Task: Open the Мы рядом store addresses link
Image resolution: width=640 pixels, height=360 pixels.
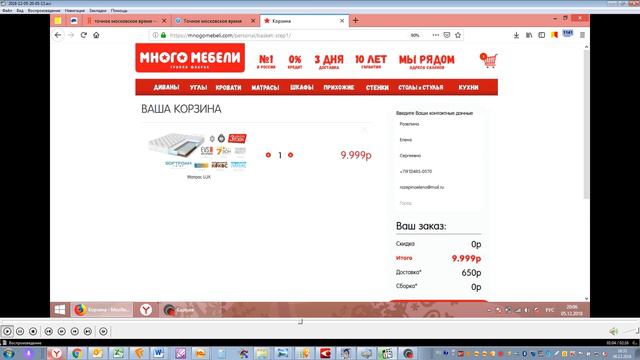Action: 427,61
